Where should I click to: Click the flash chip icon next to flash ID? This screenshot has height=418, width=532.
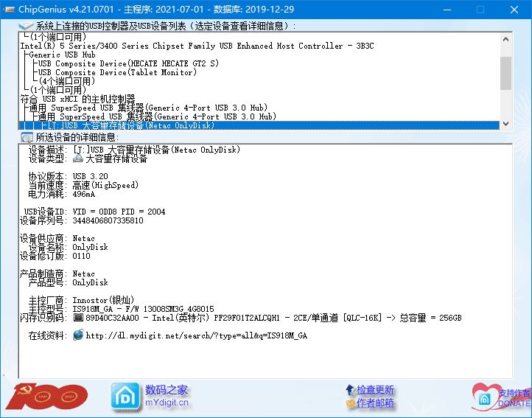(x=79, y=318)
